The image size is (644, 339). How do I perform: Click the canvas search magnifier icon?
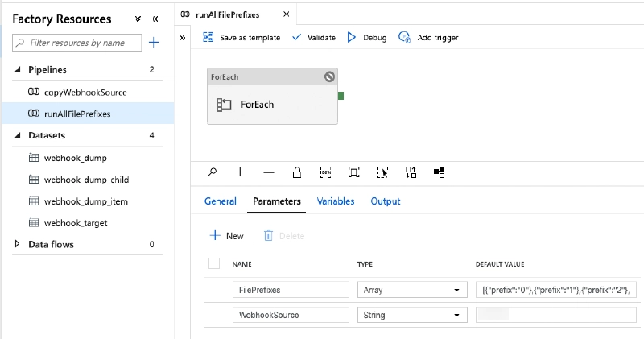pos(213,172)
